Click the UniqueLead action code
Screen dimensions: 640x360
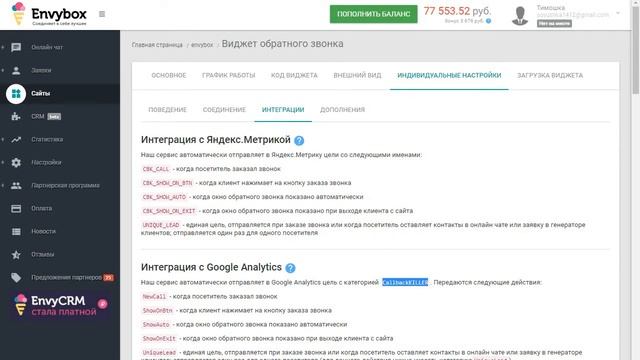pos(159,352)
